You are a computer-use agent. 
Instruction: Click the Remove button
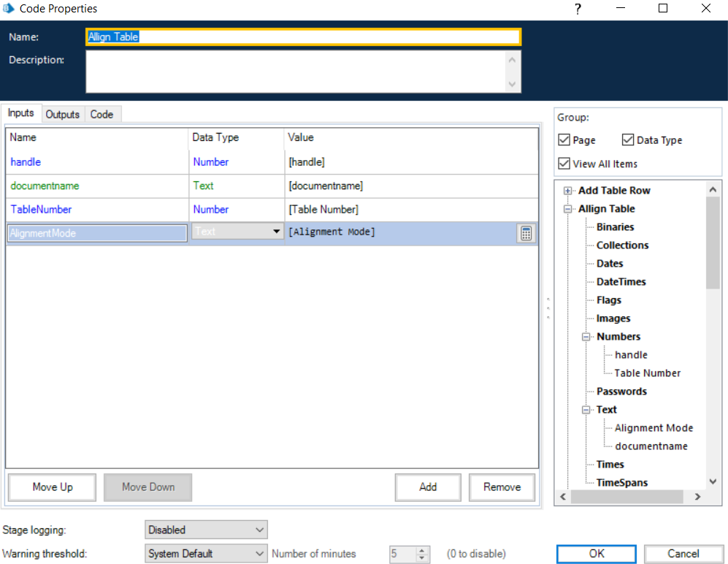(502, 487)
